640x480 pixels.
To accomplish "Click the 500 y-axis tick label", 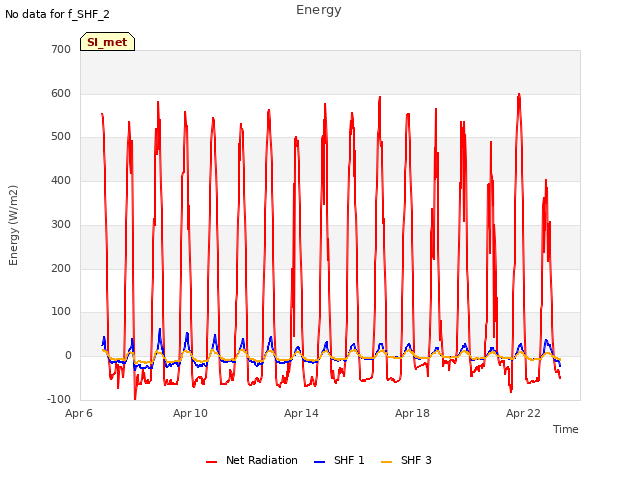I will [x=61, y=137].
